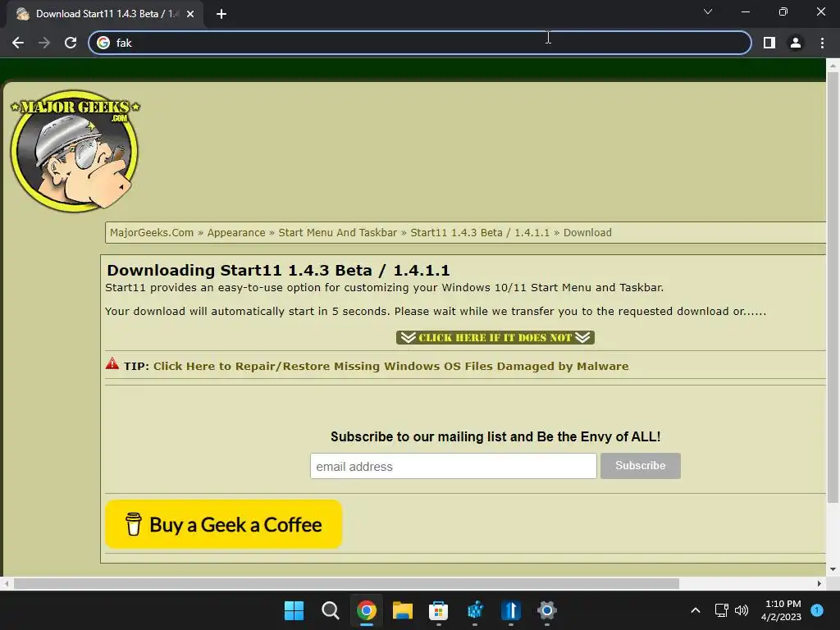This screenshot has width=840, height=630.
Task: Click the horizontal scrollbar thumb
Action: tap(347, 583)
